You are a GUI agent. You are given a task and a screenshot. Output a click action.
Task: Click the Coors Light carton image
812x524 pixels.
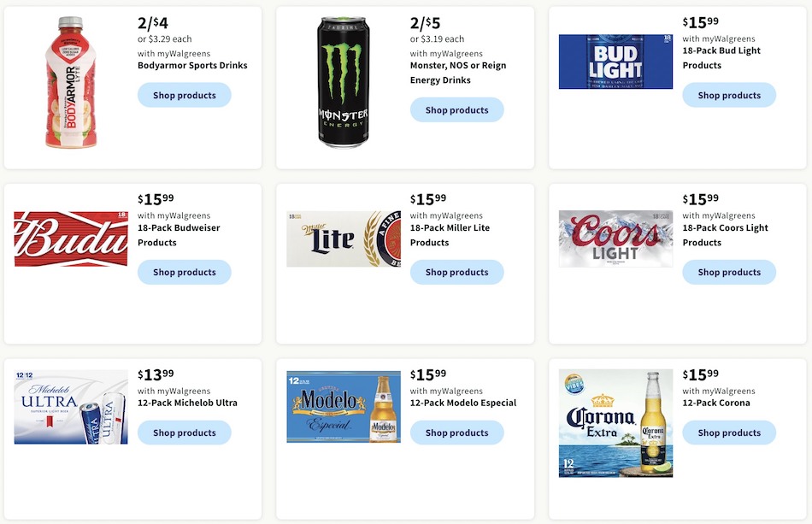tap(615, 238)
